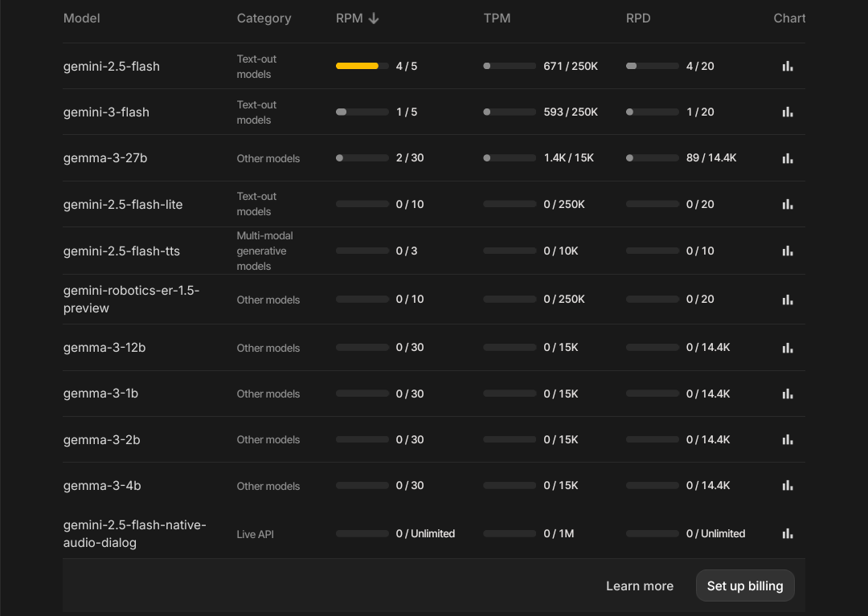
Task: Click the 0 / Unlimited RPM value
Action: (x=425, y=533)
